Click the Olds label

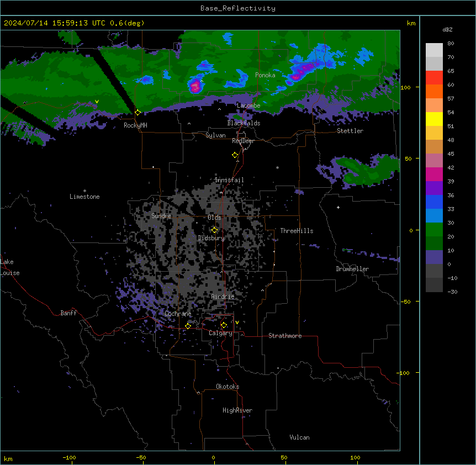[214, 218]
